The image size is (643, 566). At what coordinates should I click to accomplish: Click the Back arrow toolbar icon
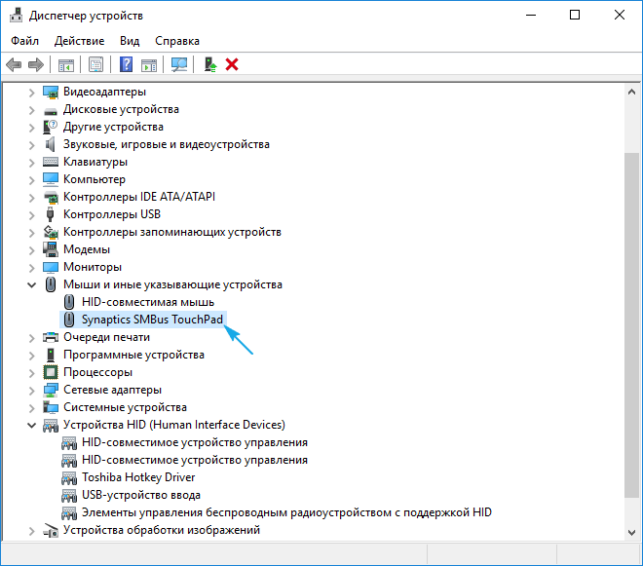14,64
